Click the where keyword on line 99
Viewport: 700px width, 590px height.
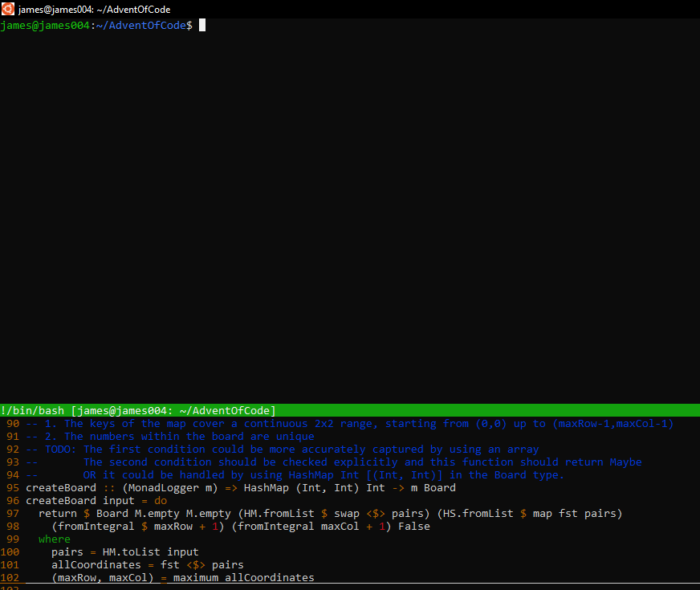(54, 539)
